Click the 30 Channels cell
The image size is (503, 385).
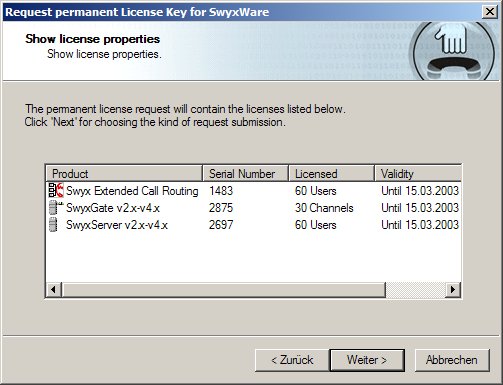(x=324, y=208)
